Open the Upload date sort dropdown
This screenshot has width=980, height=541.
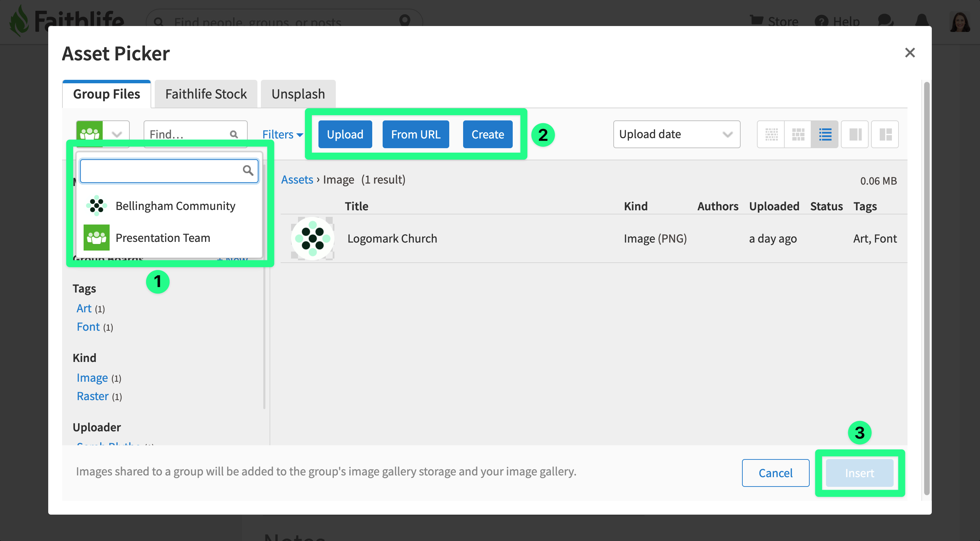(676, 134)
